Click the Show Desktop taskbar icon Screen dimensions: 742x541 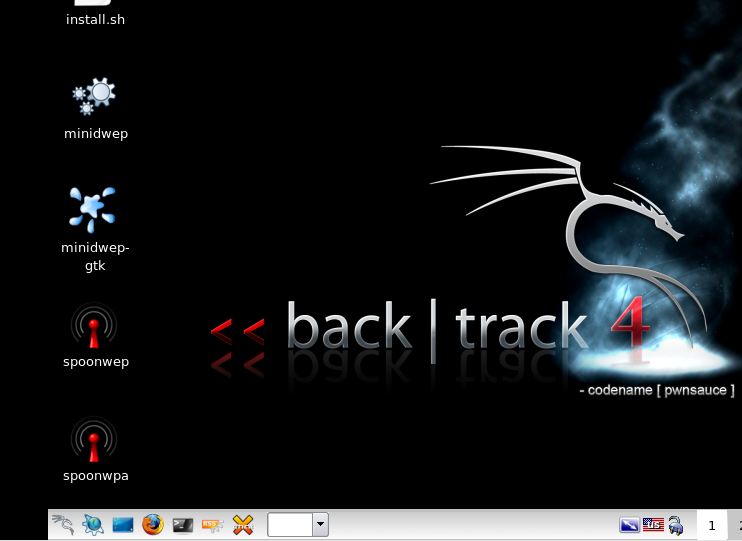click(x=123, y=525)
